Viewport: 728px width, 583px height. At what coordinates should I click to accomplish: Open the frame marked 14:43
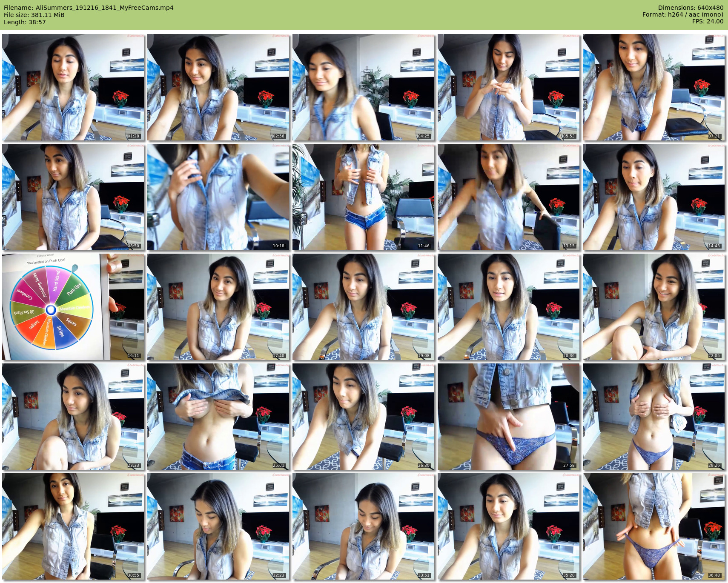(x=654, y=197)
